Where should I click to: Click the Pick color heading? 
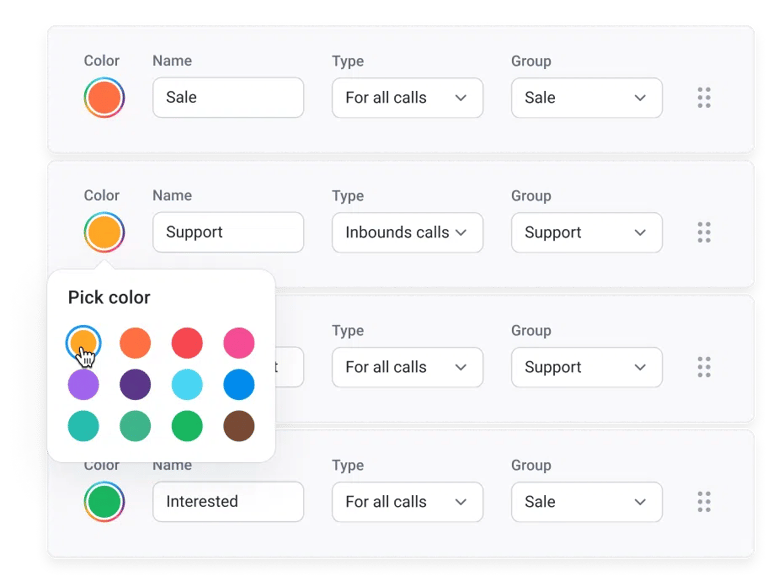point(109,298)
